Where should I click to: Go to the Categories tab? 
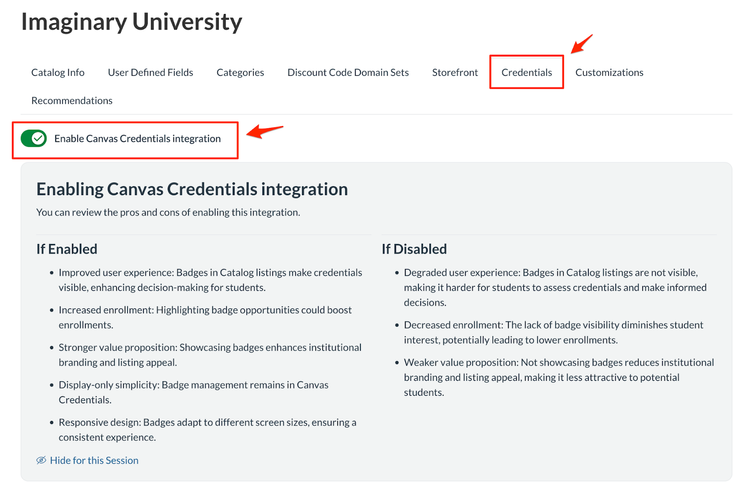[x=240, y=72]
